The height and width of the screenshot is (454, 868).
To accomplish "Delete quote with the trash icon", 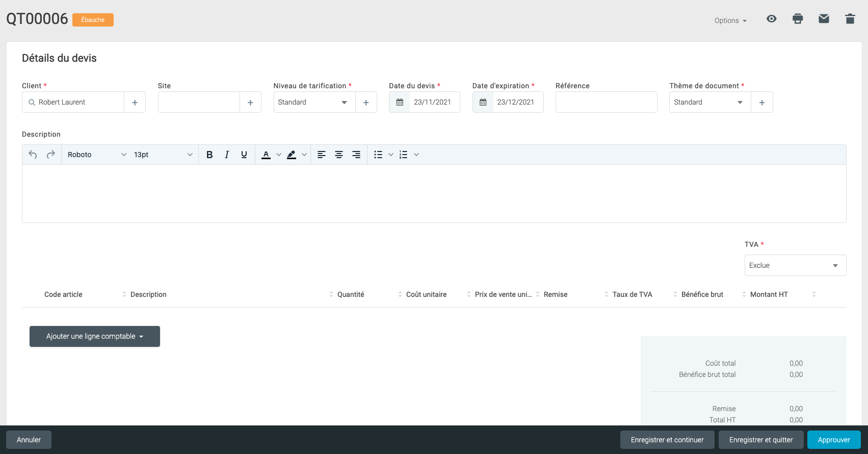I will pyautogui.click(x=850, y=19).
